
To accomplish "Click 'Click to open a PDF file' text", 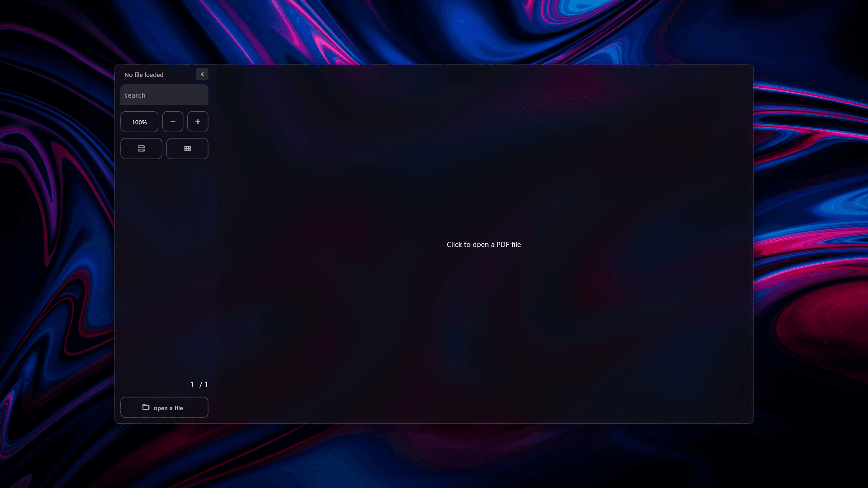I will pos(484,245).
